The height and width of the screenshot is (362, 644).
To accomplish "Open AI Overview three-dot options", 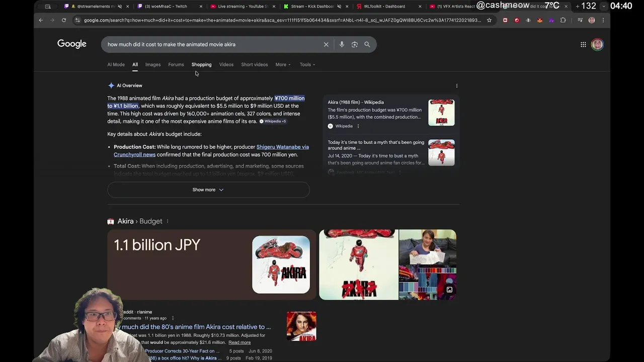I will tap(457, 85).
